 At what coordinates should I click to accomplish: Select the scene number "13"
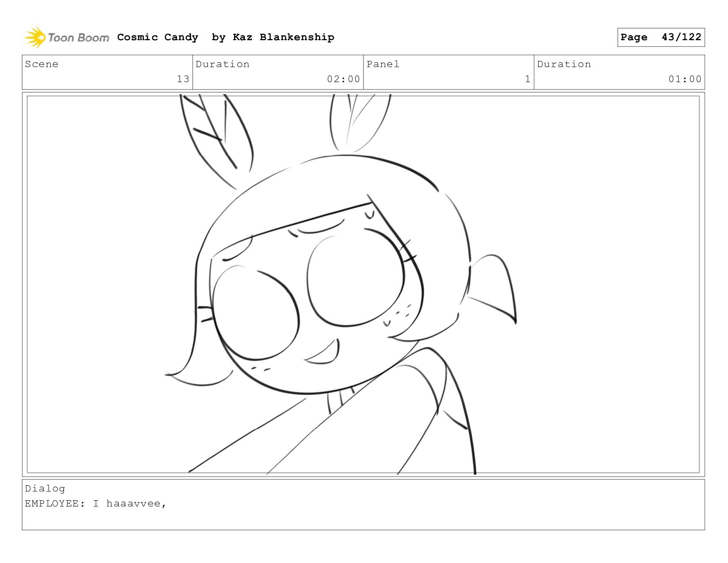click(x=183, y=79)
